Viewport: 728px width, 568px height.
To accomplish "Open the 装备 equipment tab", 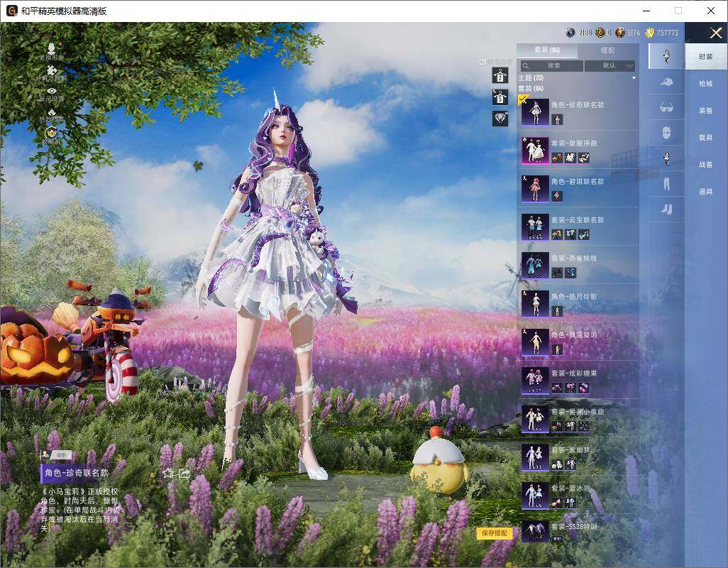I will point(706,111).
